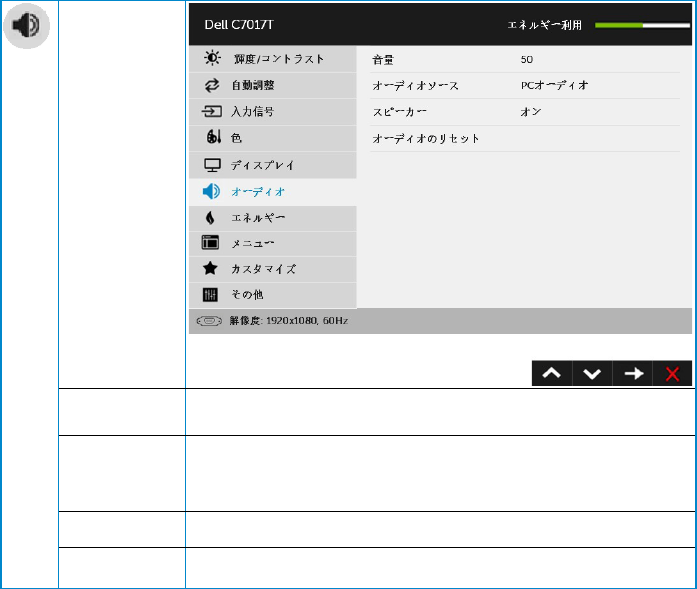Open エネルギー menu item
The image size is (697, 589).
click(272, 218)
